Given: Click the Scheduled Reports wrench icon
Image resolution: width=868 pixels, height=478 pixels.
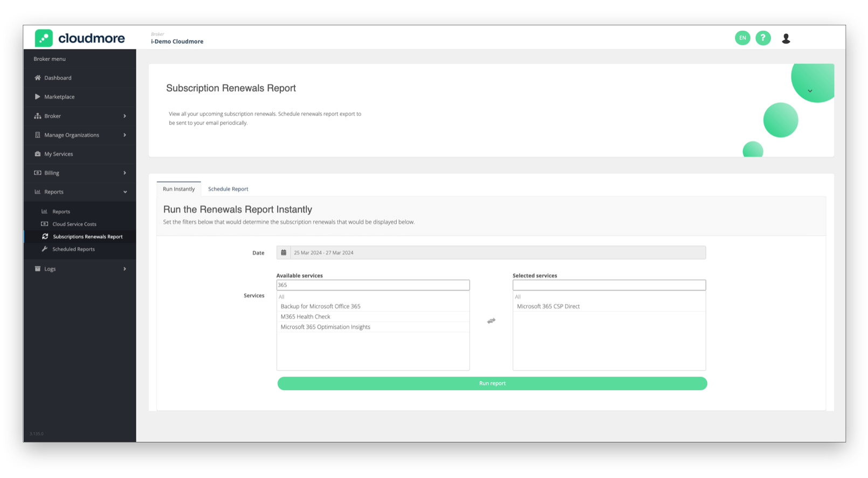Looking at the screenshot, I should coord(45,248).
